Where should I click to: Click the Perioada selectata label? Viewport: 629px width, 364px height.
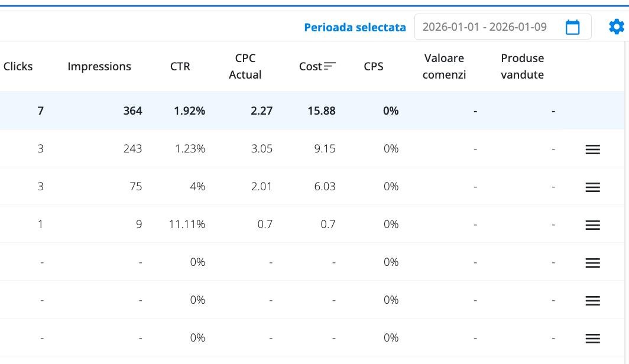click(x=355, y=27)
